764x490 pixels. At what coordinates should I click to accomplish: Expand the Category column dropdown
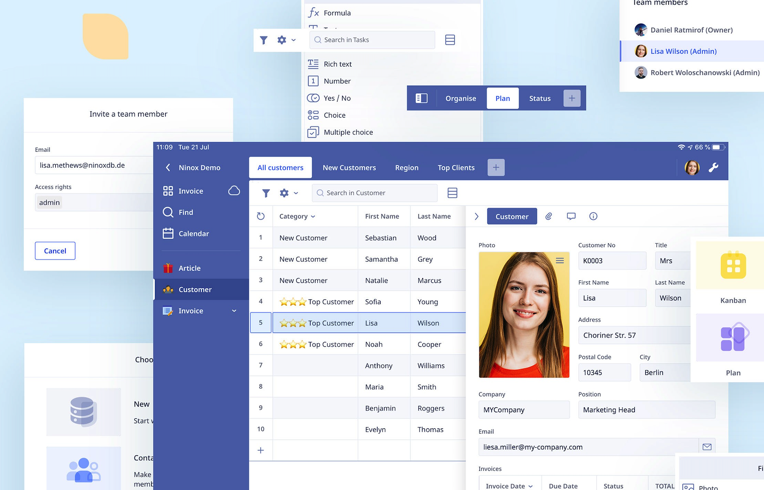313,216
